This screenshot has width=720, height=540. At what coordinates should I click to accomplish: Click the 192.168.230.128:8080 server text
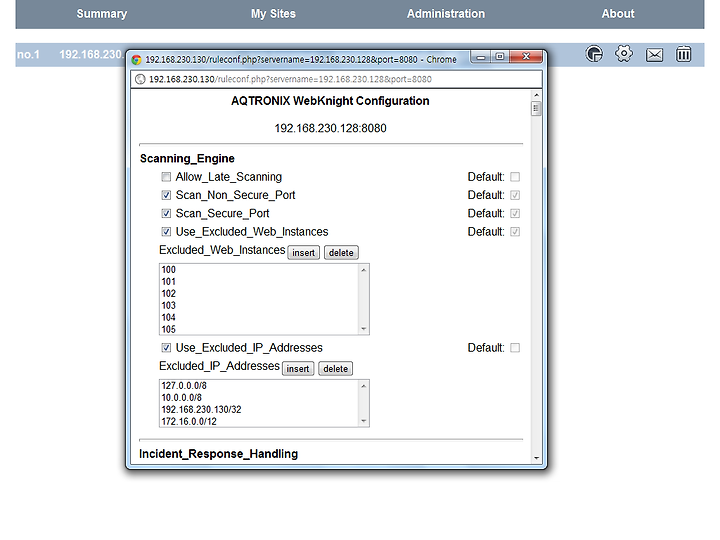pyautogui.click(x=331, y=128)
